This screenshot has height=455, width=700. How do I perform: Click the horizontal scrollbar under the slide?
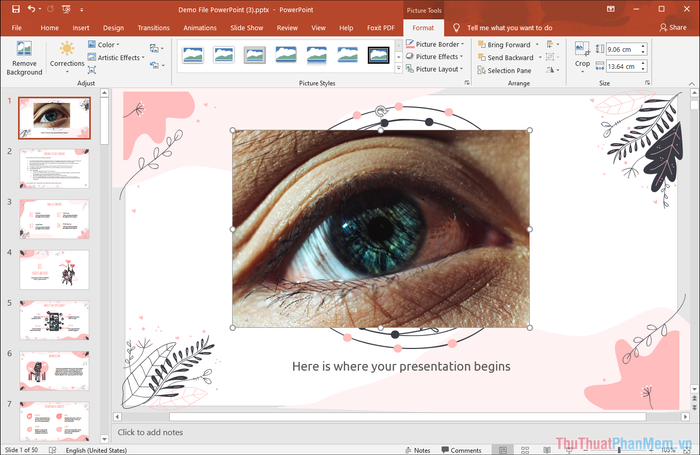tap(407, 417)
